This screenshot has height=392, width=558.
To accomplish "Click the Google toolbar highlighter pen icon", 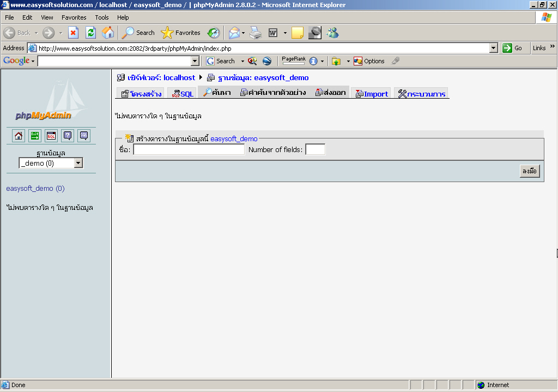I will tap(396, 61).
